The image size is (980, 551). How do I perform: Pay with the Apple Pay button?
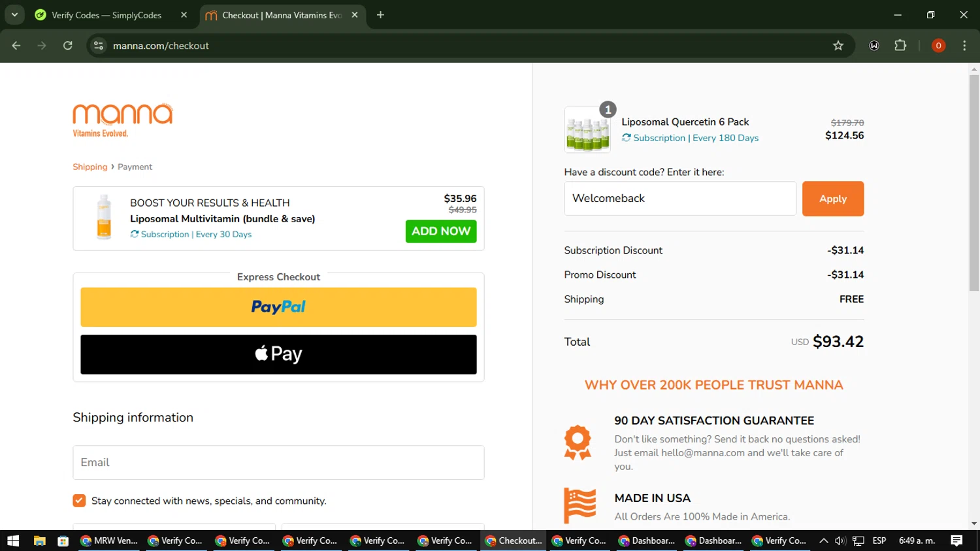[278, 354]
